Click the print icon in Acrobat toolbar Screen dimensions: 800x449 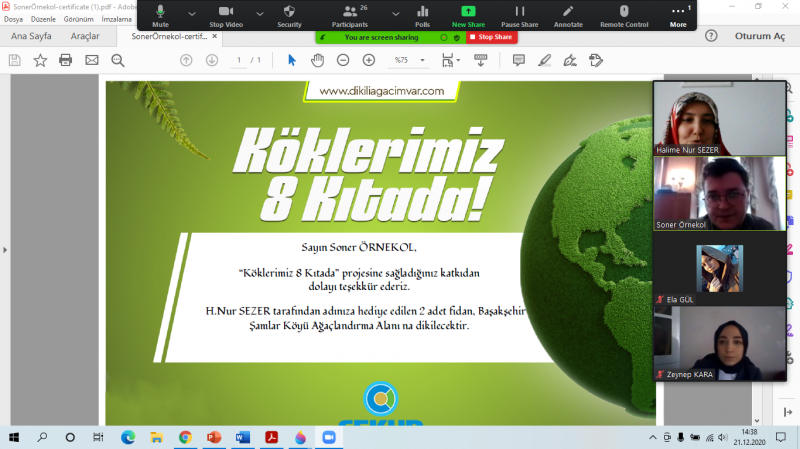pyautogui.click(x=66, y=60)
